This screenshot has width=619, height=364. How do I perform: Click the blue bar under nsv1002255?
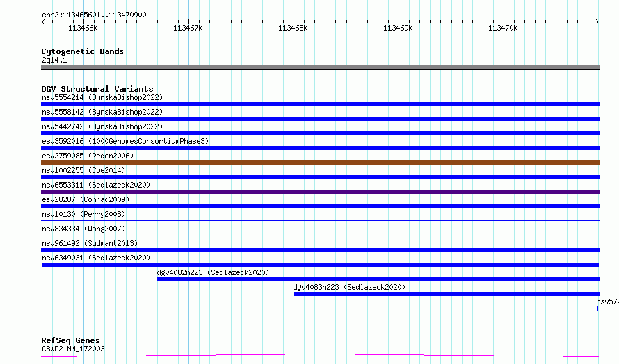(x=320, y=177)
